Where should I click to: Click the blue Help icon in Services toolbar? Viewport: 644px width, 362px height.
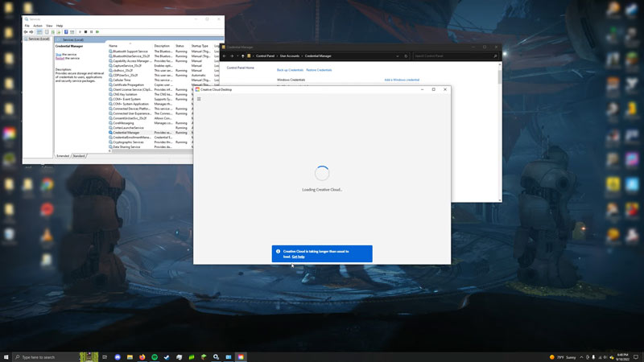(x=66, y=32)
